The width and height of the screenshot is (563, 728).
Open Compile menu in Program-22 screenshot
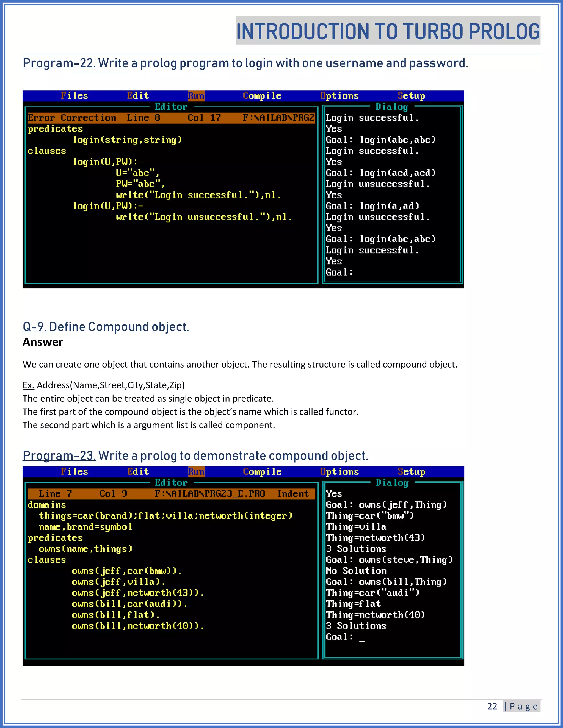click(x=262, y=96)
